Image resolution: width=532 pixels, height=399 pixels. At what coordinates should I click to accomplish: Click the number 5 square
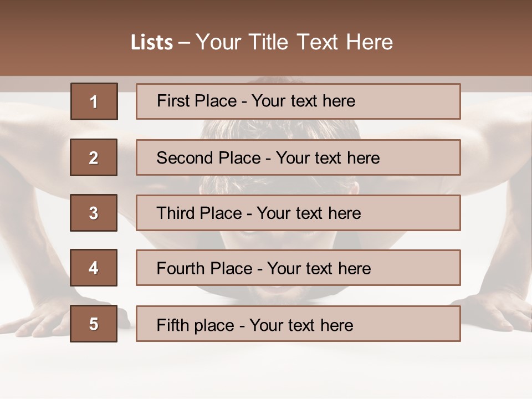pyautogui.click(x=94, y=324)
